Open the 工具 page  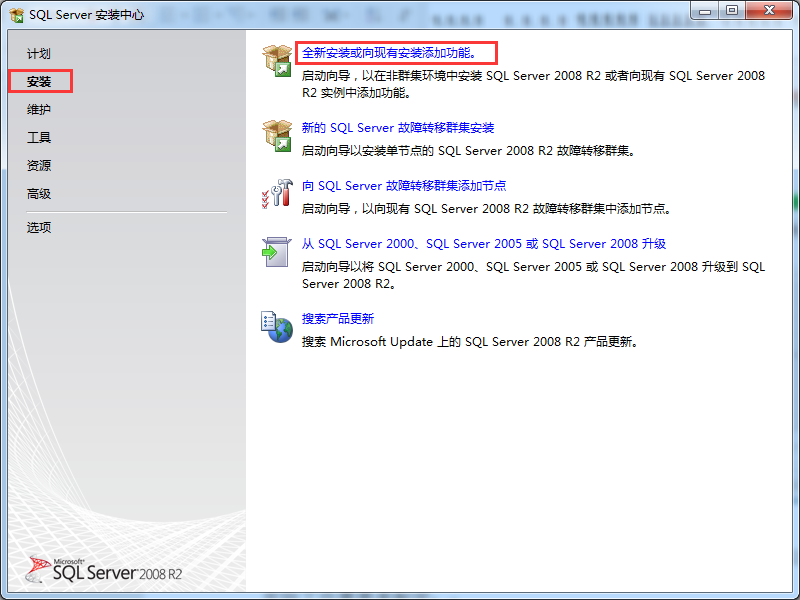39,137
